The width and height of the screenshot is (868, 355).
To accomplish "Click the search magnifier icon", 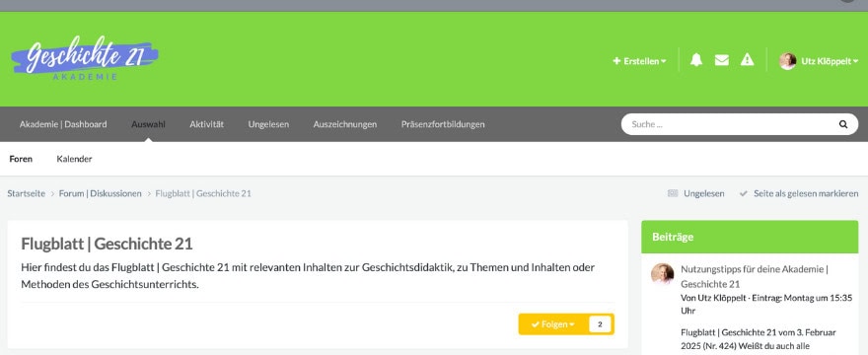I will pos(842,124).
